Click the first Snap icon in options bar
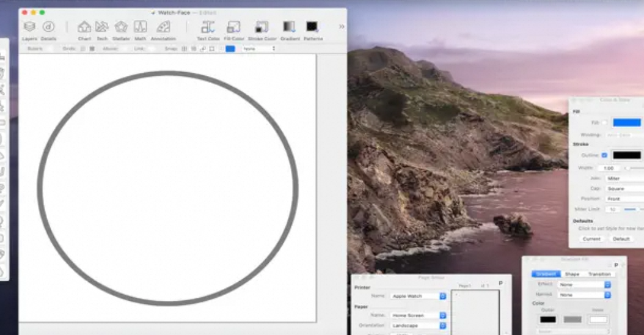 coord(185,48)
